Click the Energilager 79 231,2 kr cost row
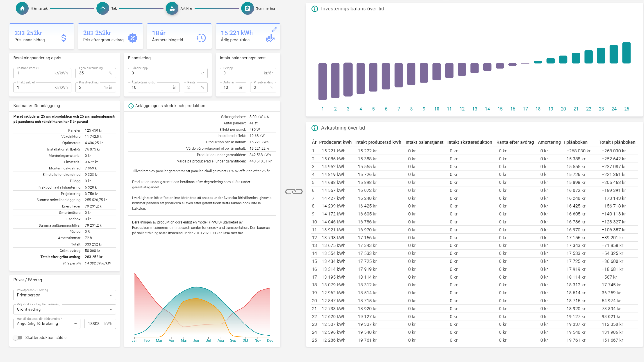Screen dimensions: 644x362 [x=65, y=206]
